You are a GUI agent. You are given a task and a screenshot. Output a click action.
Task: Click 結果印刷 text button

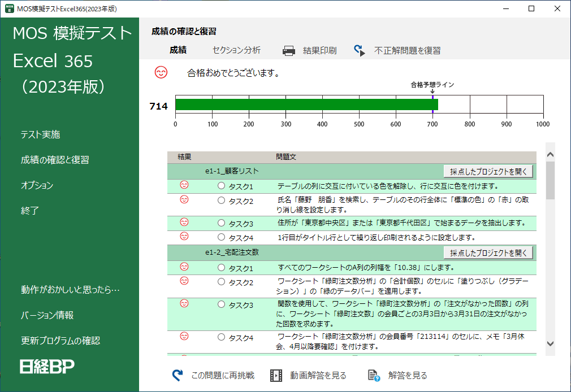pyautogui.click(x=320, y=51)
